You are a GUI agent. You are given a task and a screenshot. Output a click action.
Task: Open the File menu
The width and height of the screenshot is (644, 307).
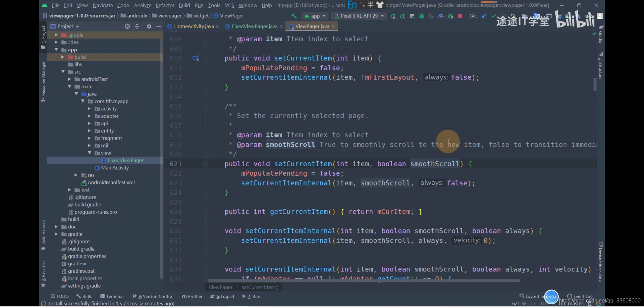pyautogui.click(x=56, y=5)
